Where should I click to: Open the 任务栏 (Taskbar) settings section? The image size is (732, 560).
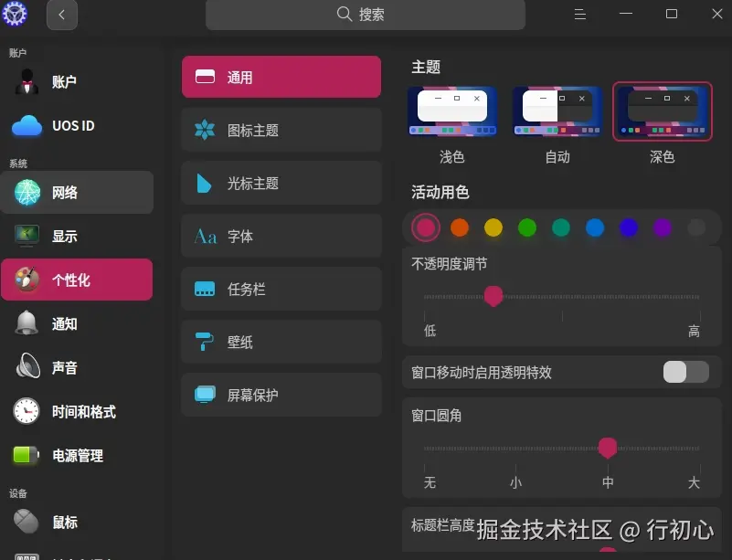point(281,289)
